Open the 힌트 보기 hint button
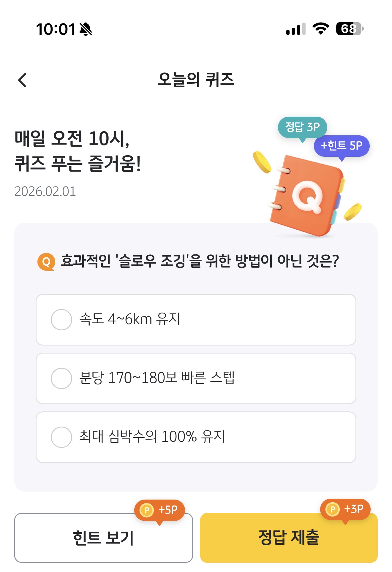The image size is (392, 572). [104, 538]
